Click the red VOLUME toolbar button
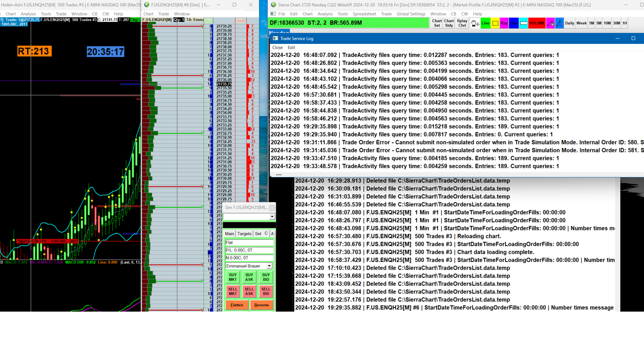The image size is (644, 347). [537, 23]
